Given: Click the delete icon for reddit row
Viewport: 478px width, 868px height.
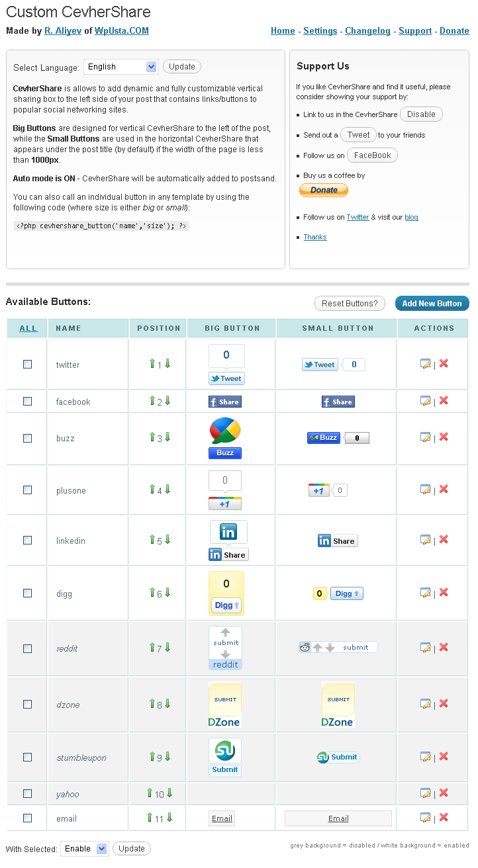Looking at the screenshot, I should coord(444,647).
